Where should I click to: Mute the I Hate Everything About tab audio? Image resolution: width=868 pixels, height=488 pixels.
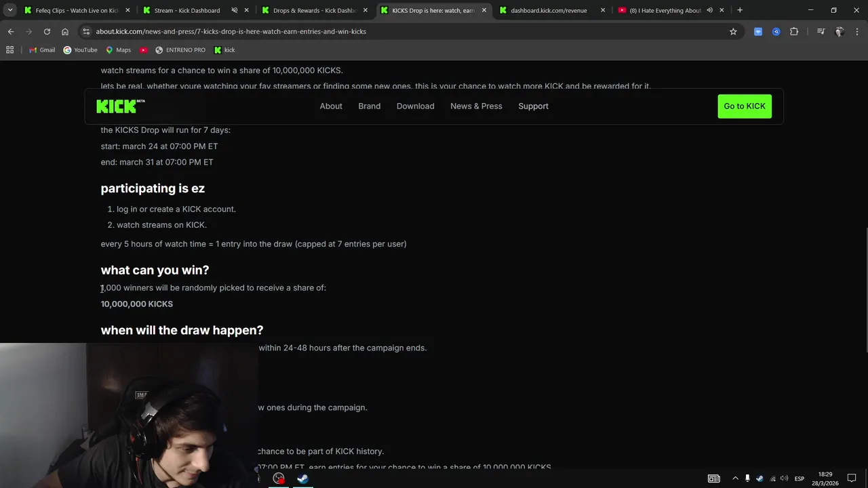click(709, 10)
